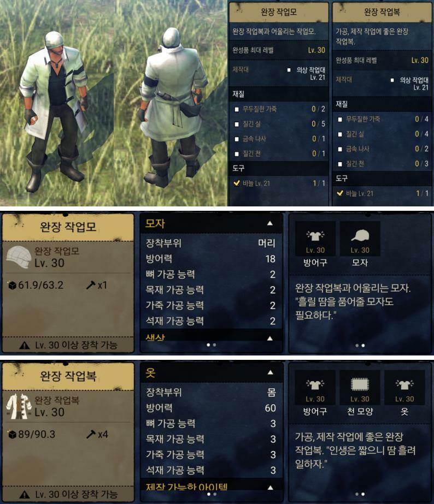Collapse the 색상 section arrow
The height and width of the screenshot is (504, 434).
point(270,338)
